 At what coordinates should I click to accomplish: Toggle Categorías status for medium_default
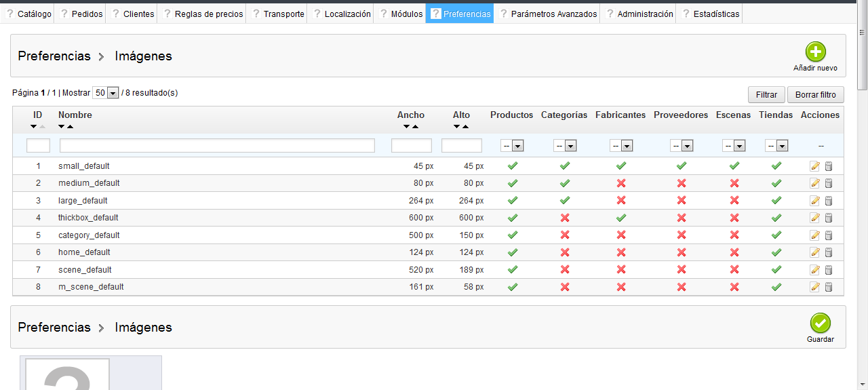tap(565, 183)
